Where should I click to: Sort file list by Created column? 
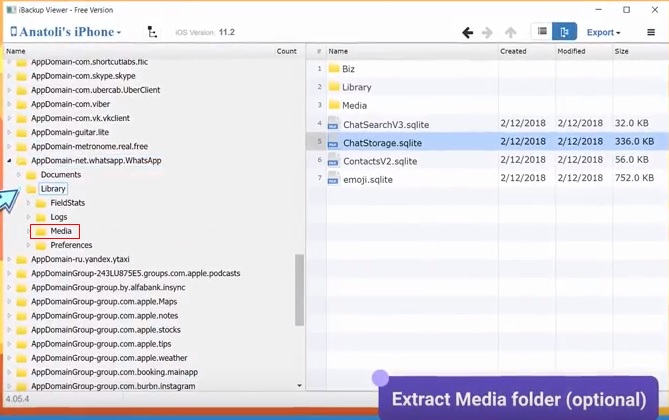click(x=526, y=51)
